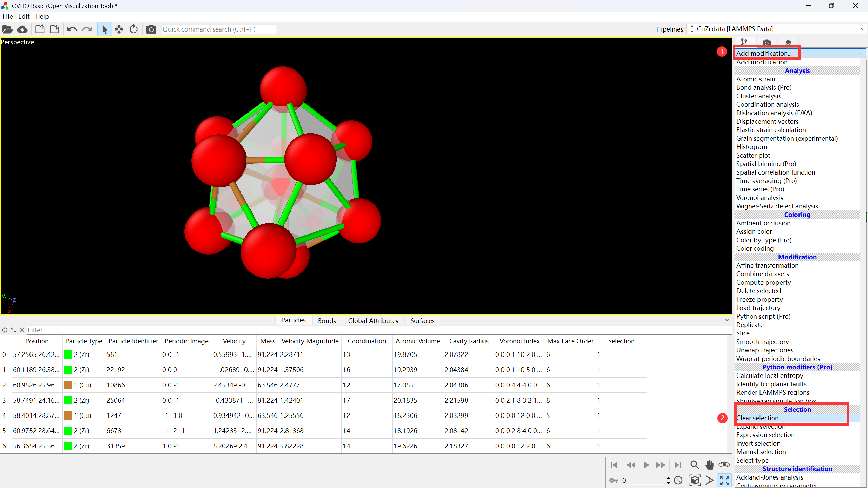The width and height of the screenshot is (868, 488).
Task: Select the rotate tool in toolbar
Action: pos(134,29)
